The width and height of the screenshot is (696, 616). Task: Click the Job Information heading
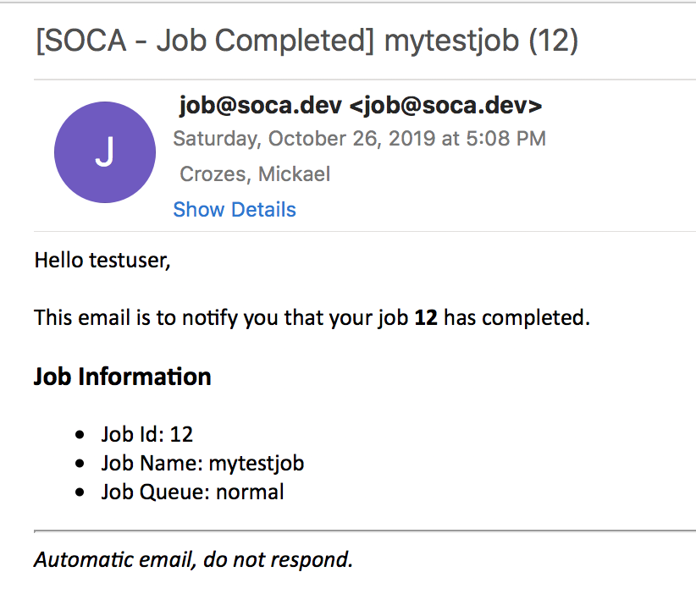click(x=122, y=377)
